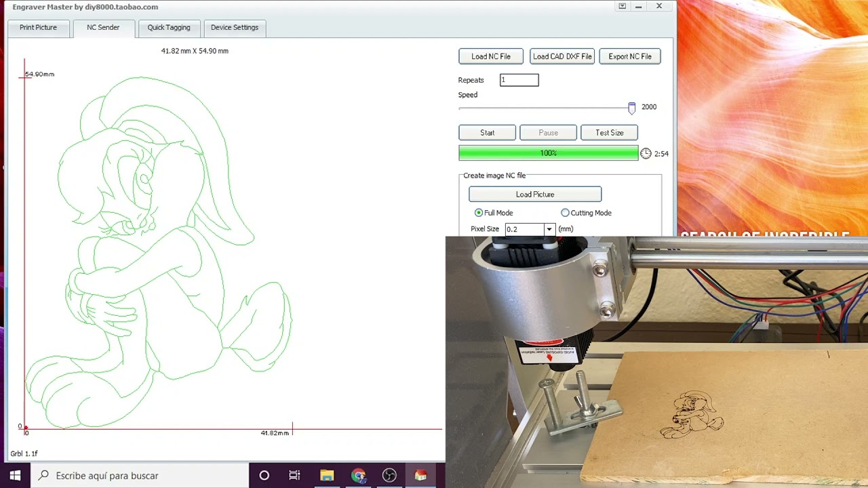The width and height of the screenshot is (868, 488).
Task: Open the Device Settings tab
Action: 235,28
